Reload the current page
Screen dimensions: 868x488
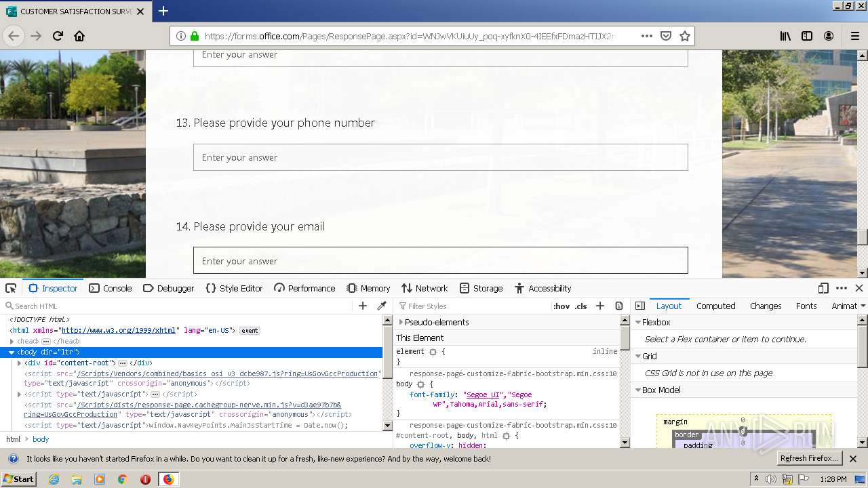click(x=58, y=36)
